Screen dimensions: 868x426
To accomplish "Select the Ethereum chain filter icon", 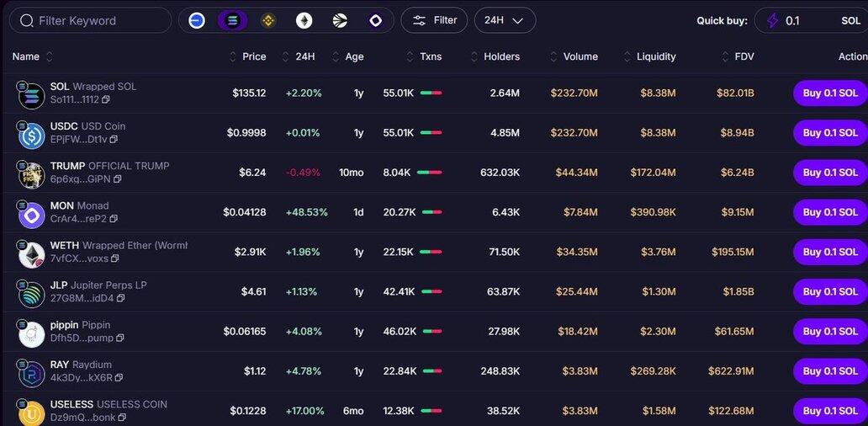I will pos(304,20).
